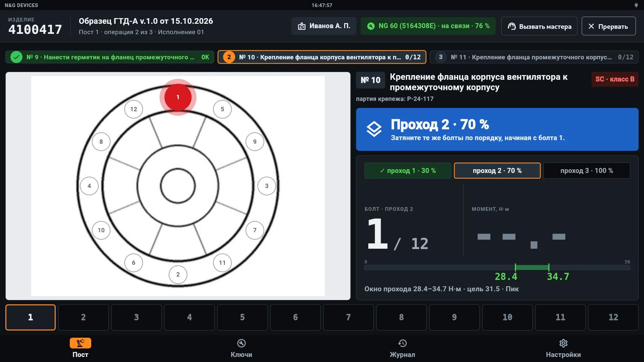Viewport: 644px width, 362px height.
Task: Switch to проход 3 · 100 %
Action: point(587,171)
